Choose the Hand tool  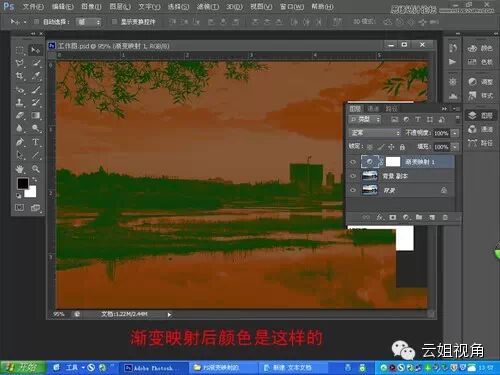[20, 169]
